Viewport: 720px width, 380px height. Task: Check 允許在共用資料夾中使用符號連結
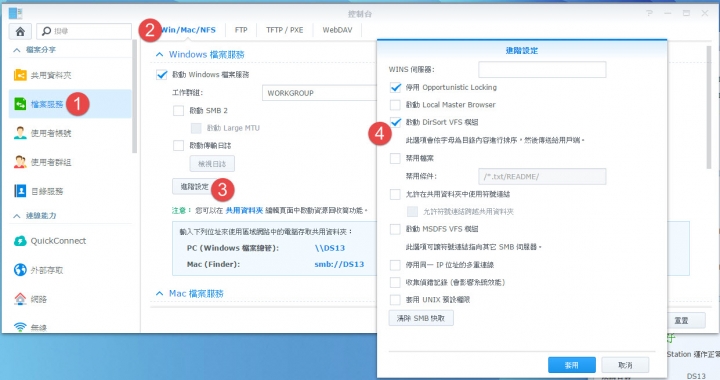(395, 194)
